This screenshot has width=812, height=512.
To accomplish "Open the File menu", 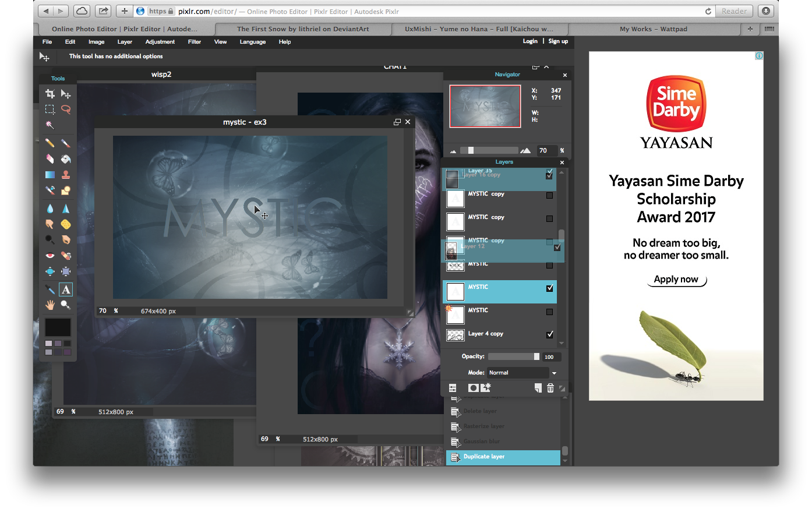I will point(47,42).
